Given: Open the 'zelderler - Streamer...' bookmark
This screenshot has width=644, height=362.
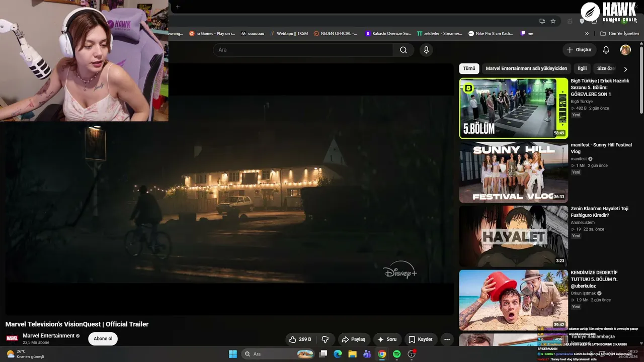Looking at the screenshot, I should coord(440,34).
